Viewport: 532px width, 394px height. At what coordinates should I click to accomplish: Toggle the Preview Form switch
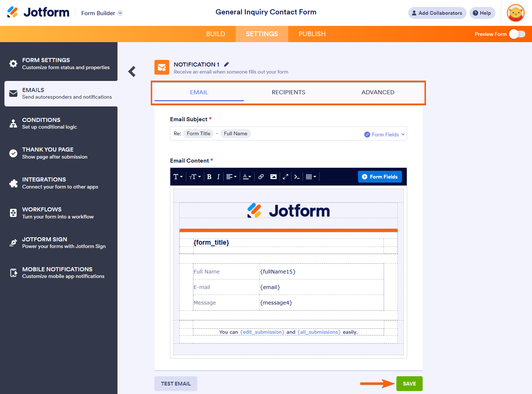517,34
